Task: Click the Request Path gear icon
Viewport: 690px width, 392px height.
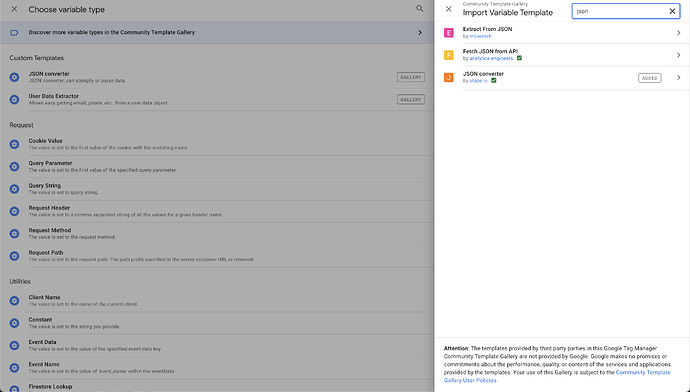Action: 14,256
